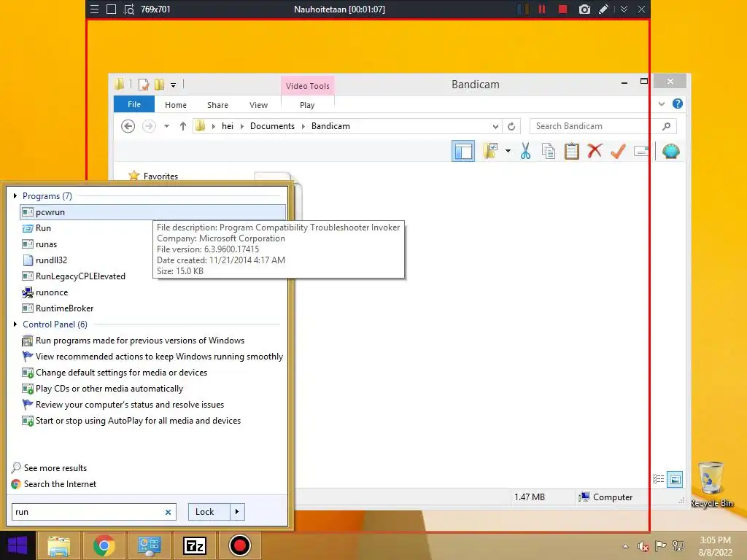Click the hei breadcrumb segment

pyautogui.click(x=228, y=126)
